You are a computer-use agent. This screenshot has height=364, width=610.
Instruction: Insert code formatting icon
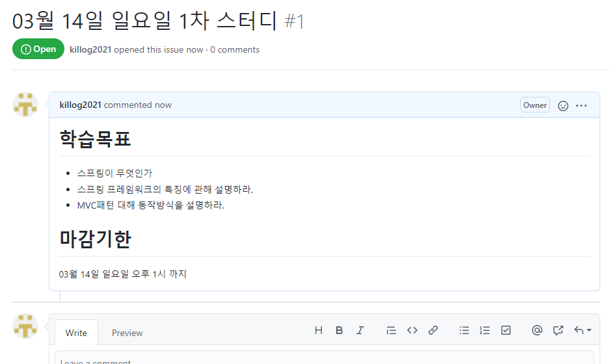[412, 331]
